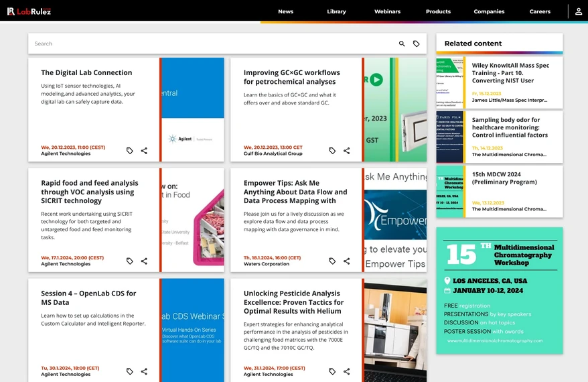Click Gulf Bio Analytical Group company name

coord(273,153)
